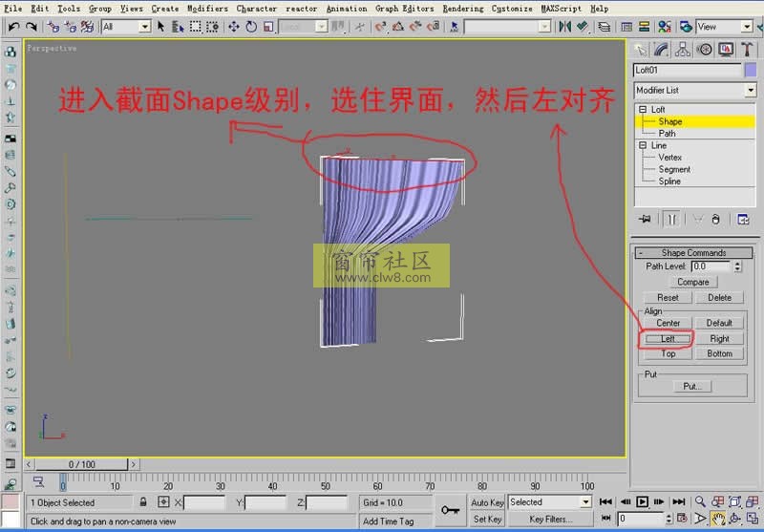Image resolution: width=764 pixels, height=532 pixels.
Task: Collapse the Loft stack entry
Action: 643,110
